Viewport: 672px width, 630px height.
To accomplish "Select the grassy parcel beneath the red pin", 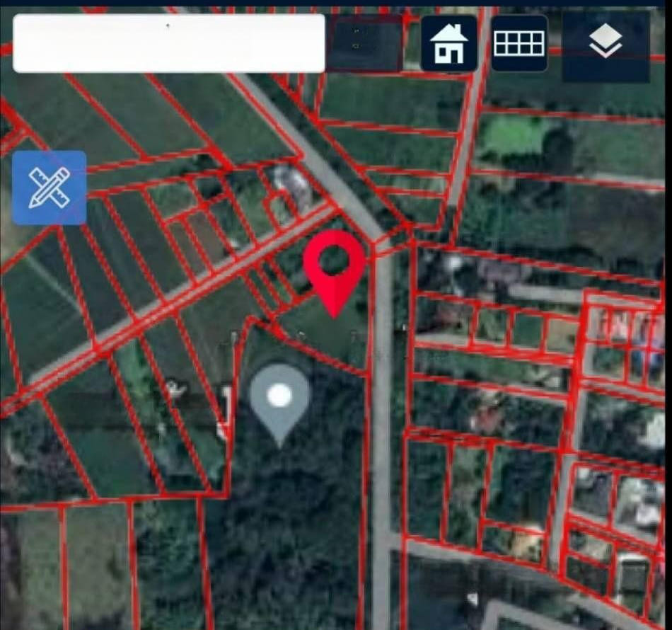I will pyautogui.click(x=325, y=333).
